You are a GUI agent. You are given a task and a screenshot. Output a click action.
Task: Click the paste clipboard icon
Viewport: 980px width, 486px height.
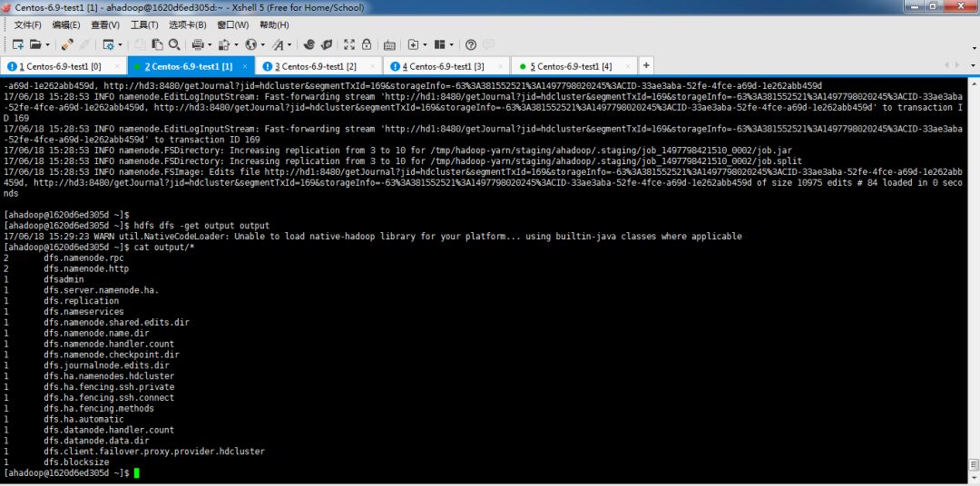click(157, 44)
